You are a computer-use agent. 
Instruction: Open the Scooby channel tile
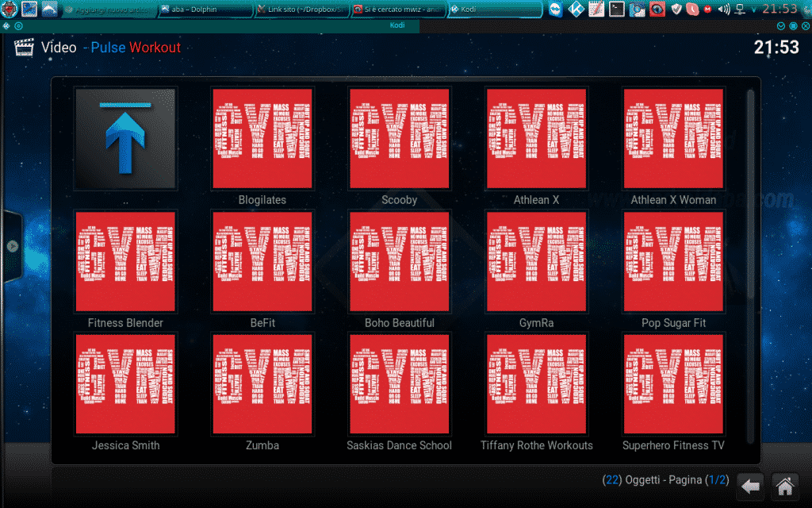click(400, 138)
